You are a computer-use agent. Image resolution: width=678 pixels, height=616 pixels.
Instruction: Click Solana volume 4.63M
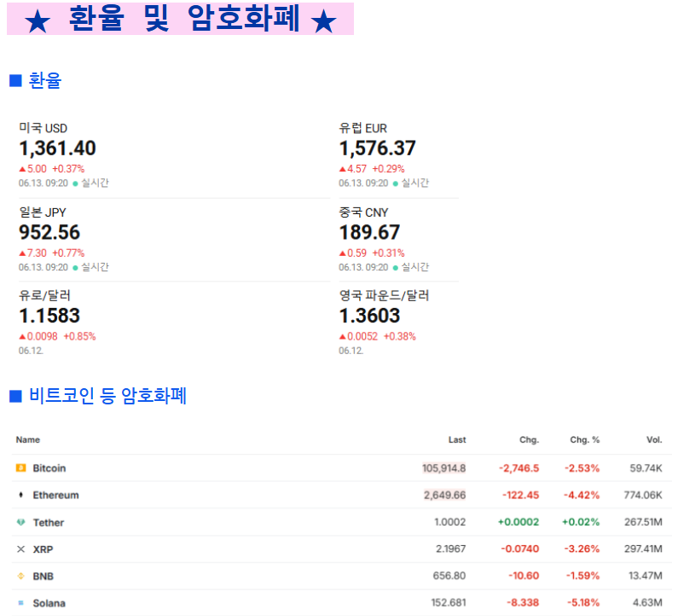coord(648,602)
